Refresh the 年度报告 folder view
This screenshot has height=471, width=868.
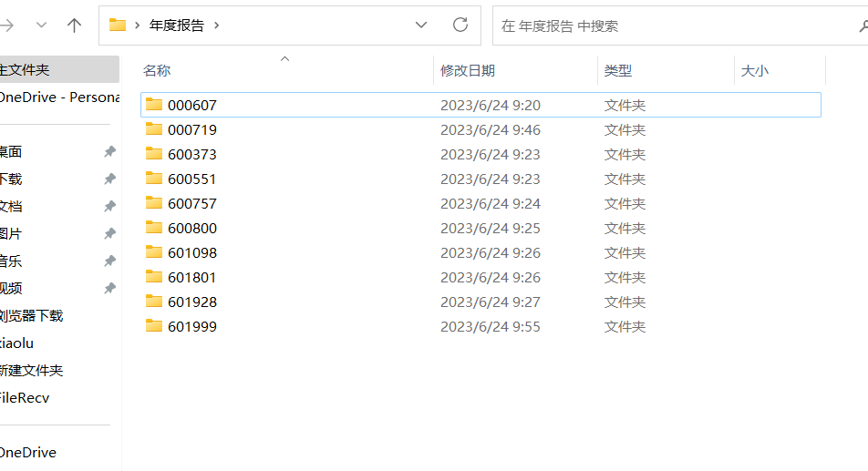pyautogui.click(x=460, y=25)
